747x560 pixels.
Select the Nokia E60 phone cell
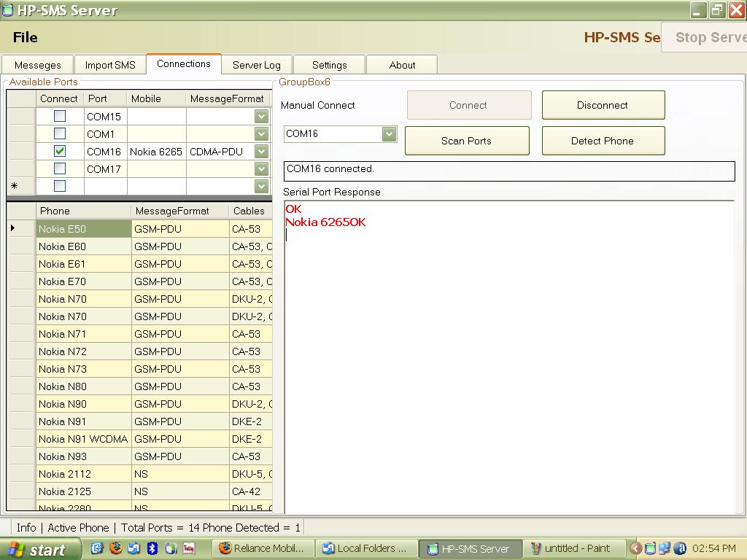click(83, 246)
